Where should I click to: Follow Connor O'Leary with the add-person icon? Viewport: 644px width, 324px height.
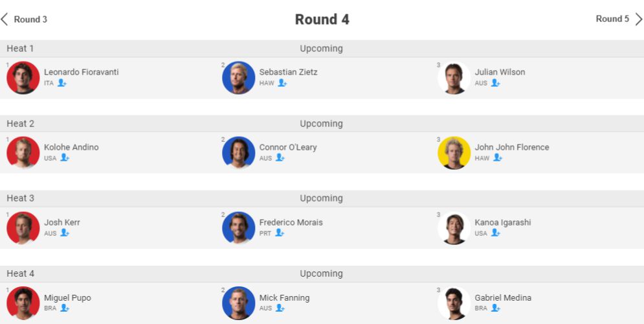click(x=280, y=157)
